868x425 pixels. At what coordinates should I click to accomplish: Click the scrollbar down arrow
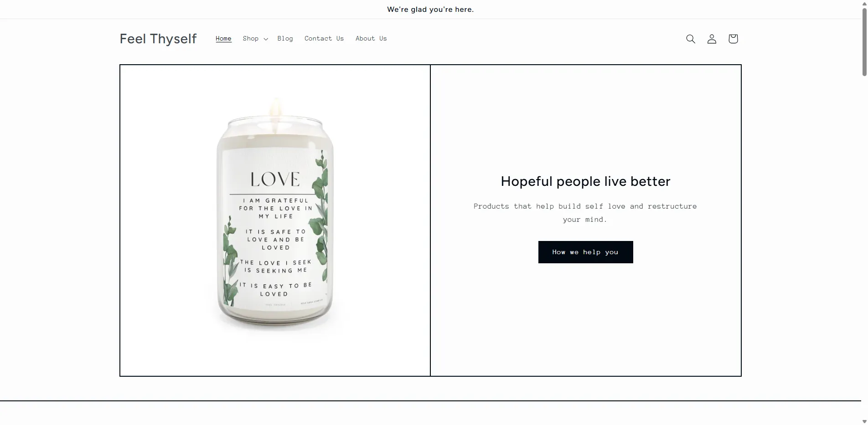(864, 422)
